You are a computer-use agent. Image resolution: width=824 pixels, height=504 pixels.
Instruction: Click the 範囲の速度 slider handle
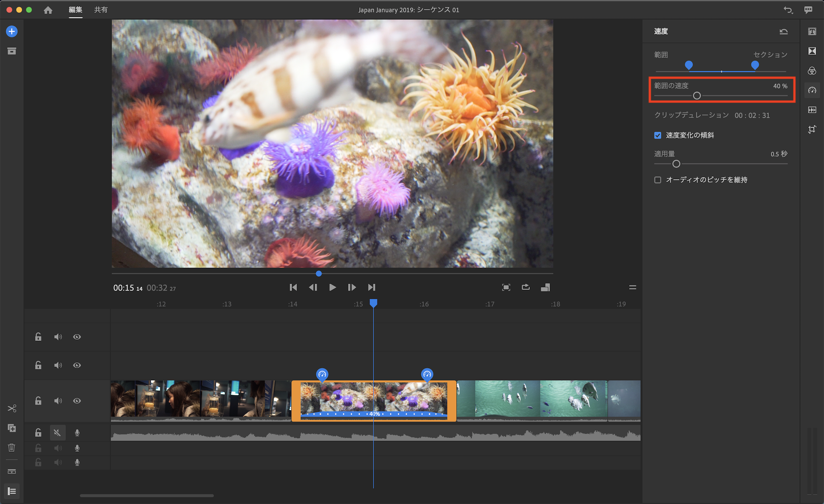click(x=697, y=96)
